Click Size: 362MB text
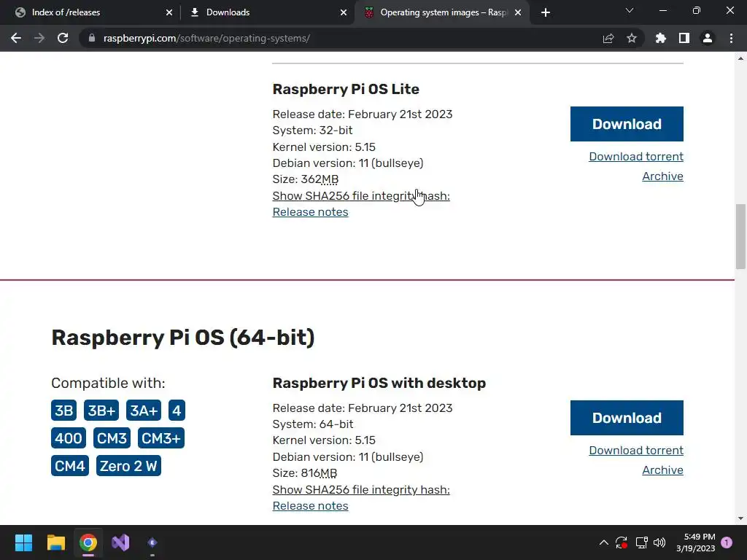 click(306, 179)
